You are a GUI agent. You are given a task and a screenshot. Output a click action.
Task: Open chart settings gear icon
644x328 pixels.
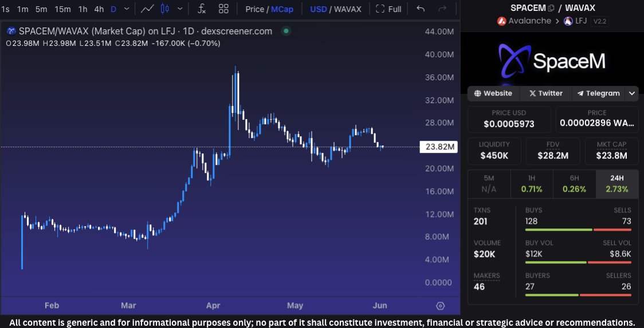[x=440, y=306]
